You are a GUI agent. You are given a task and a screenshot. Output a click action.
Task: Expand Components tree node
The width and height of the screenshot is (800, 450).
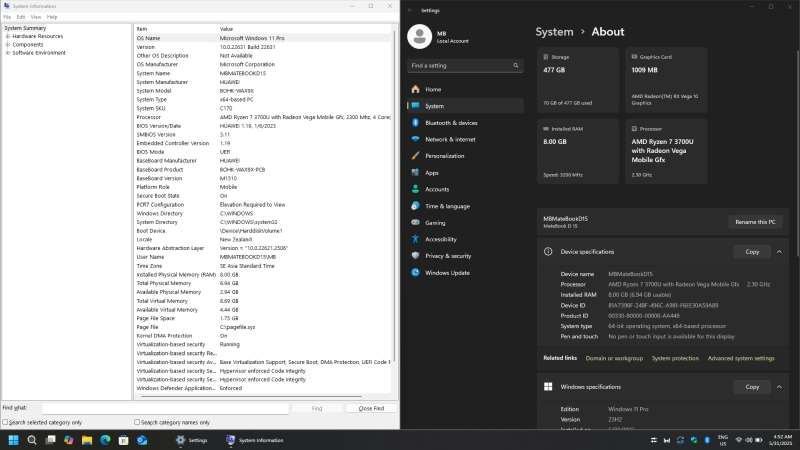(8, 44)
